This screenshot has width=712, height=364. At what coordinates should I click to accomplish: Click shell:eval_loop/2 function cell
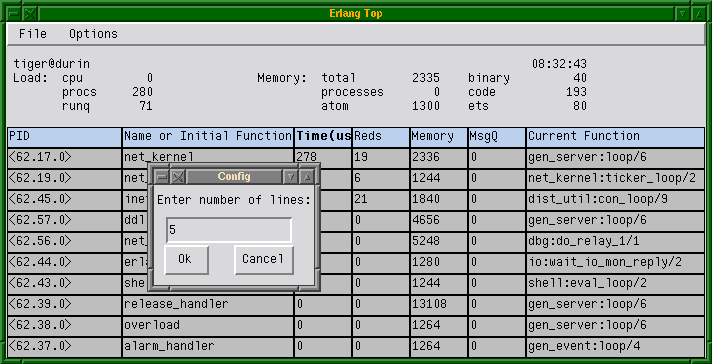pyautogui.click(x=615, y=284)
